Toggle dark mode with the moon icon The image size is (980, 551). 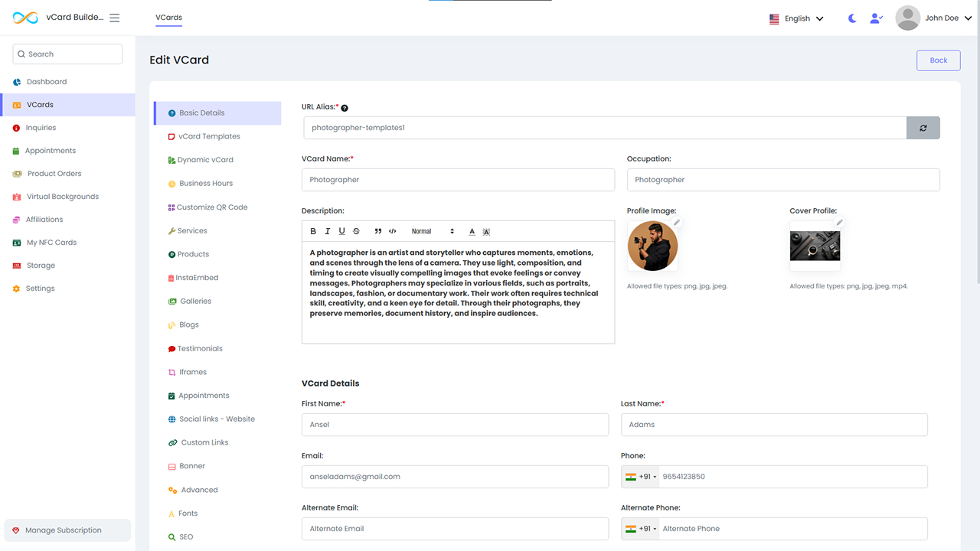point(852,18)
